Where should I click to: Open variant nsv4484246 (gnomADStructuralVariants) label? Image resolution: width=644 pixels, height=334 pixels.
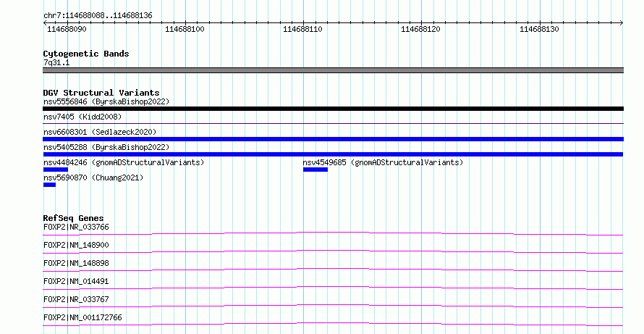[124, 162]
